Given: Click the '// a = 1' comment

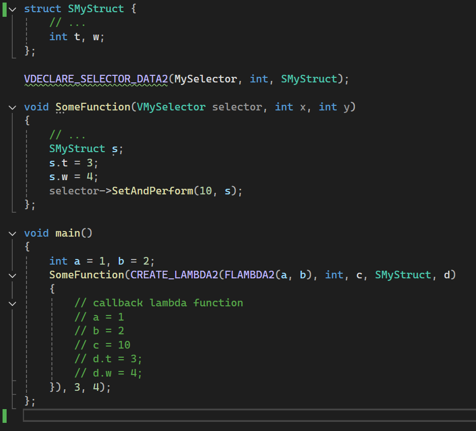Looking at the screenshot, I should [99, 317].
